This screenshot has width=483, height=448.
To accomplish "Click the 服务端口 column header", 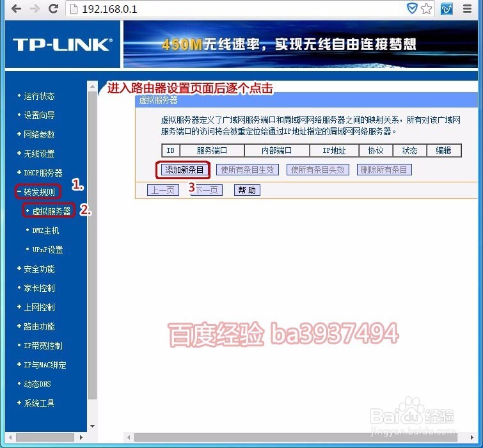I will pyautogui.click(x=212, y=150).
